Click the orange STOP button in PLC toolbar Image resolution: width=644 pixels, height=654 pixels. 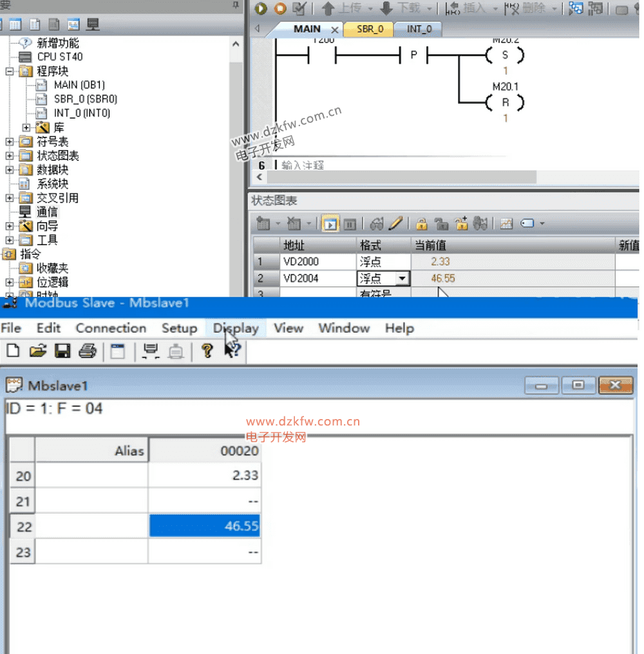point(280,8)
